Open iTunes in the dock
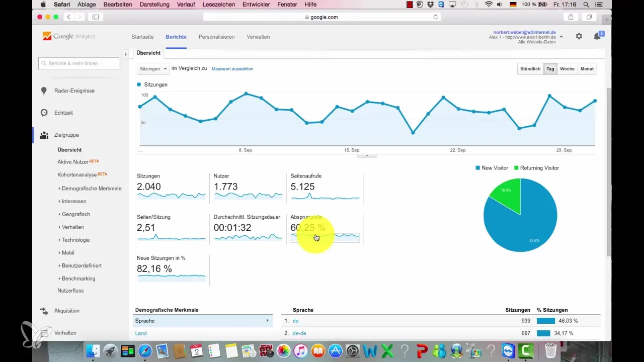This screenshot has height=362, width=644. [301, 350]
